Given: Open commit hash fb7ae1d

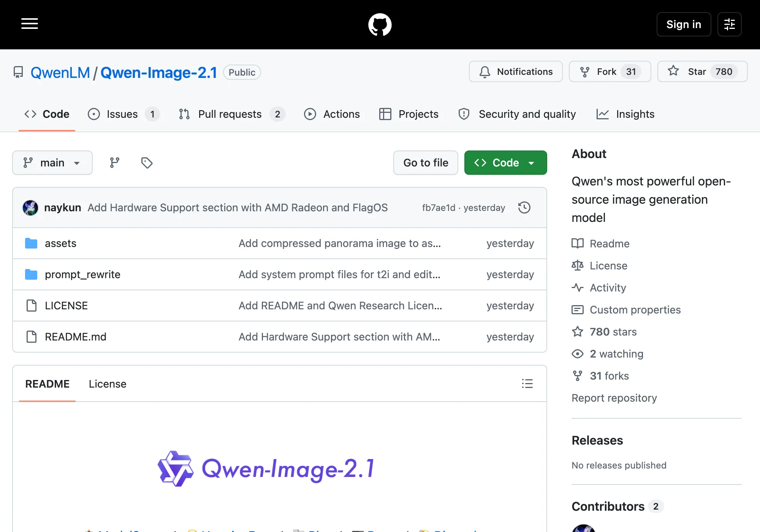Looking at the screenshot, I should tap(439, 207).
